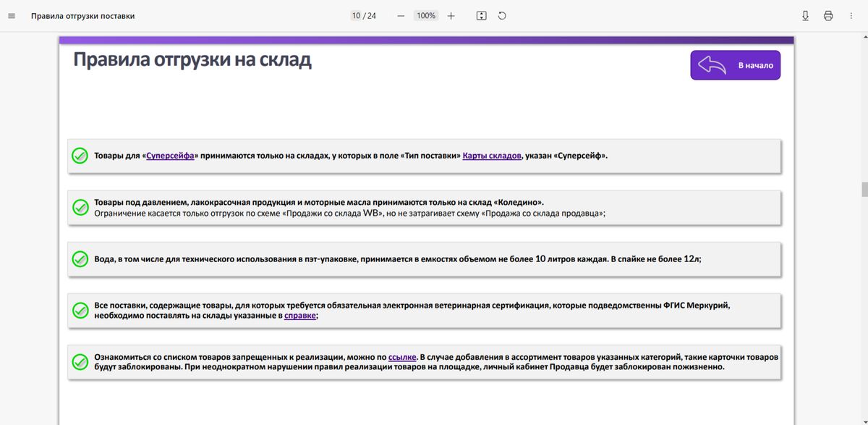Click the 100% zoom level field
The height and width of the screenshot is (425, 868).
426,16
